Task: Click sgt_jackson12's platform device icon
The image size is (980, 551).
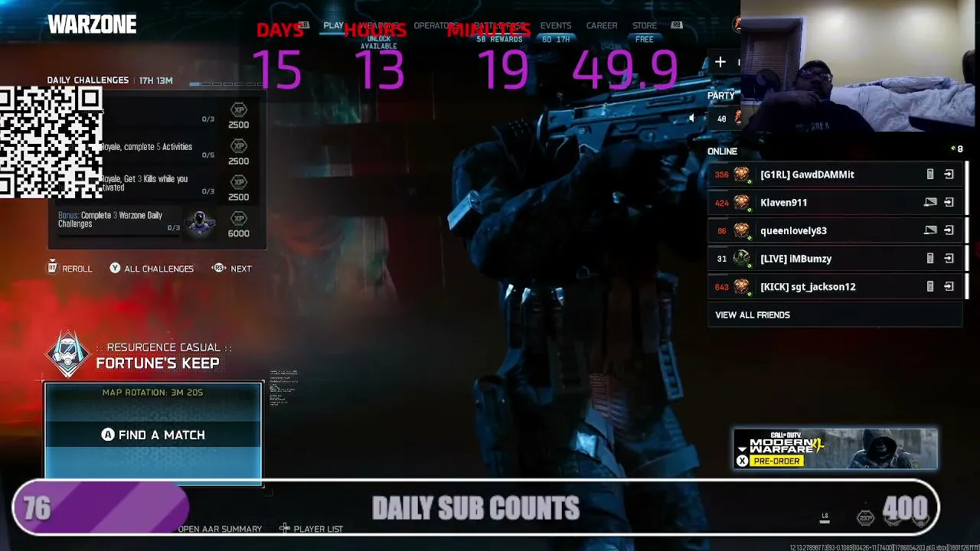Action: (x=930, y=287)
